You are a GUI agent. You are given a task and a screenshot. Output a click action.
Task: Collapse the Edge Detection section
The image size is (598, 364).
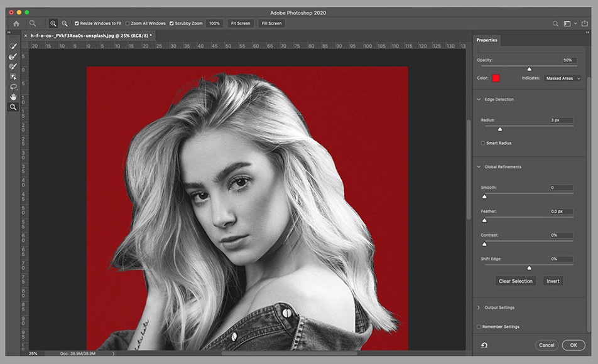(479, 100)
